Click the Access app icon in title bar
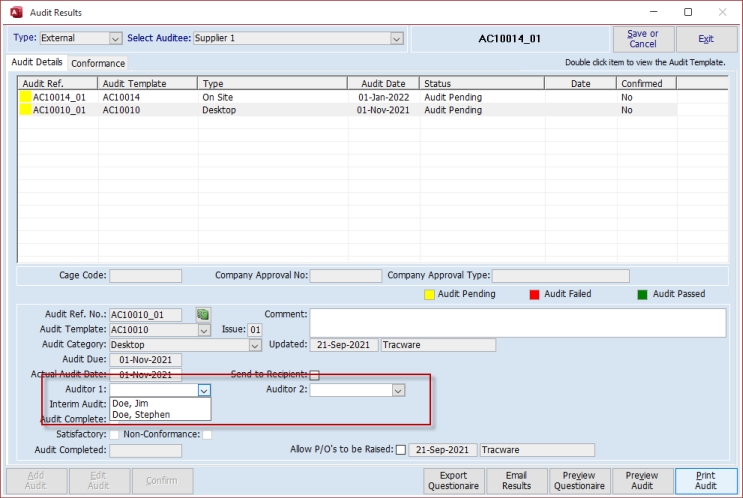Viewport: 743px width, 498px height. click(16, 12)
